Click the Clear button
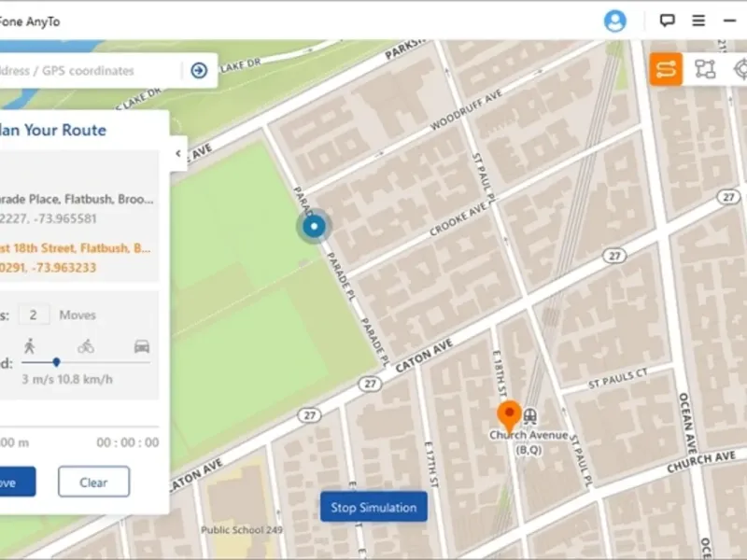 coord(94,482)
